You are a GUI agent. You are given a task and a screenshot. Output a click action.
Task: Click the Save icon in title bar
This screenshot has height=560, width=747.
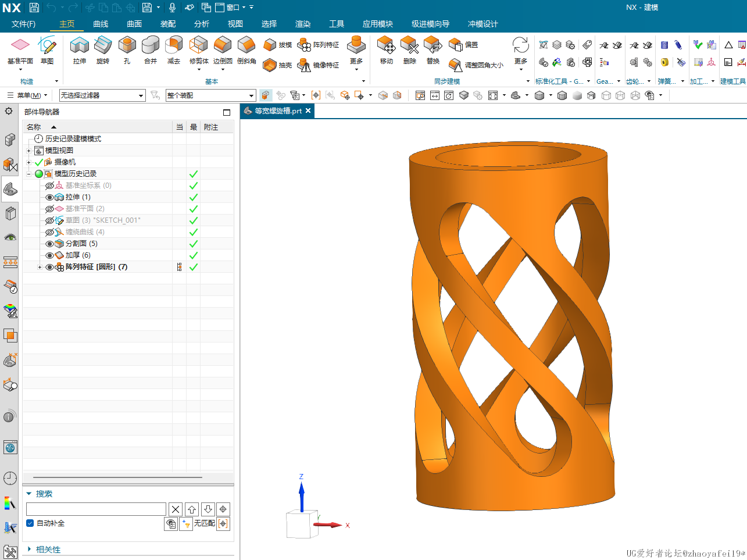[x=34, y=8]
